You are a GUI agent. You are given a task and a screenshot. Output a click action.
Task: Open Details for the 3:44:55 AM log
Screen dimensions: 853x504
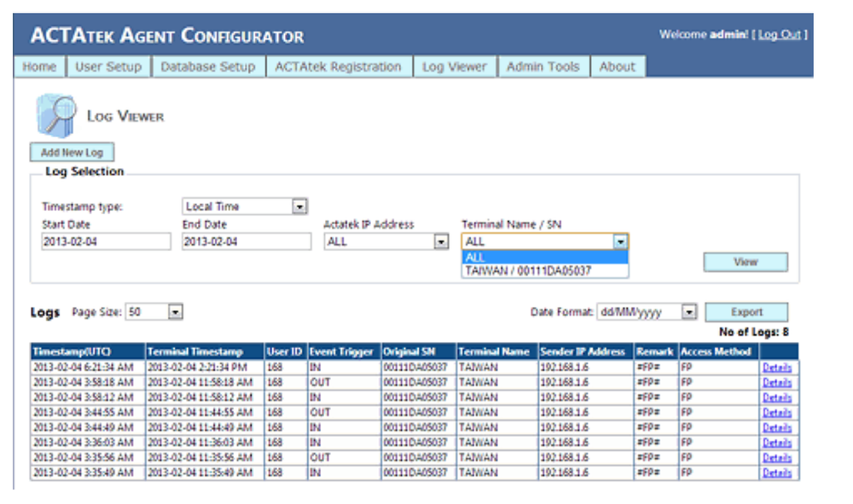coord(777,414)
